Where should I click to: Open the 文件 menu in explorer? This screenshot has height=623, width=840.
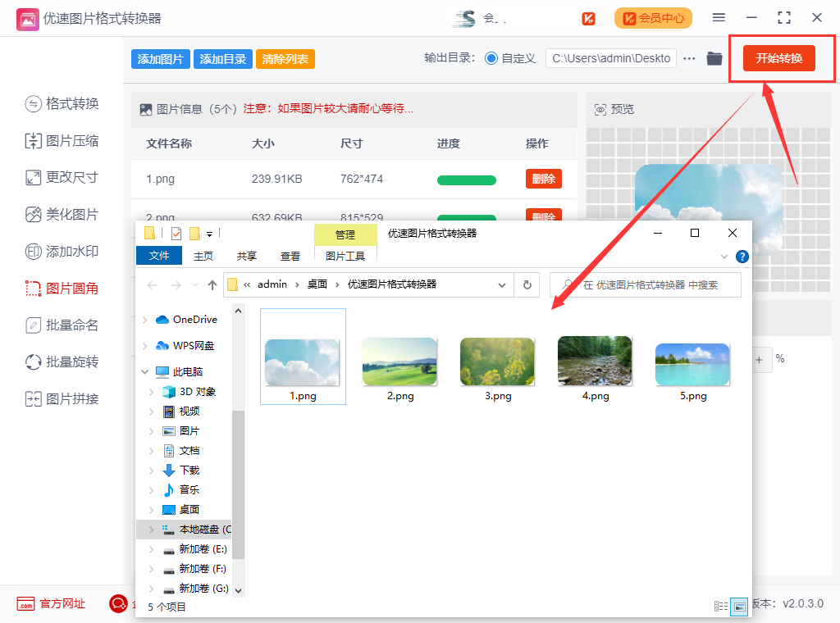click(x=159, y=256)
